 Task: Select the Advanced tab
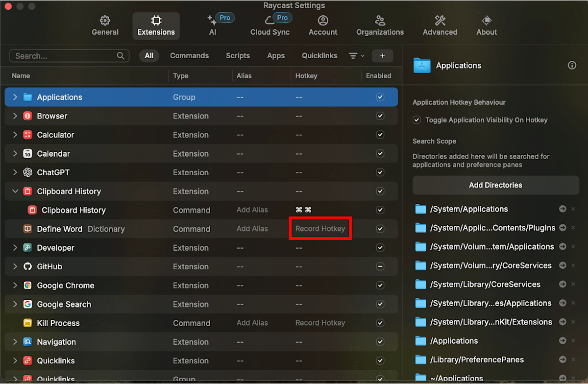pos(440,26)
